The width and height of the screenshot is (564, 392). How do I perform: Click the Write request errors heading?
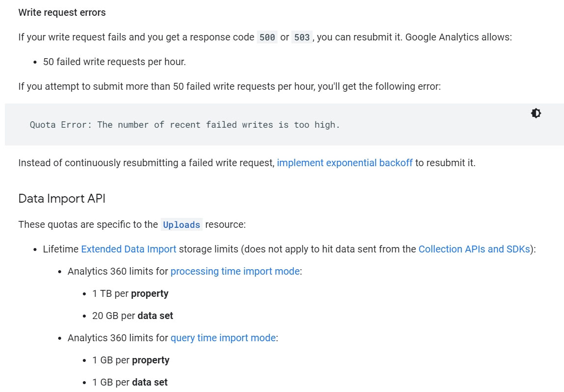tap(62, 12)
